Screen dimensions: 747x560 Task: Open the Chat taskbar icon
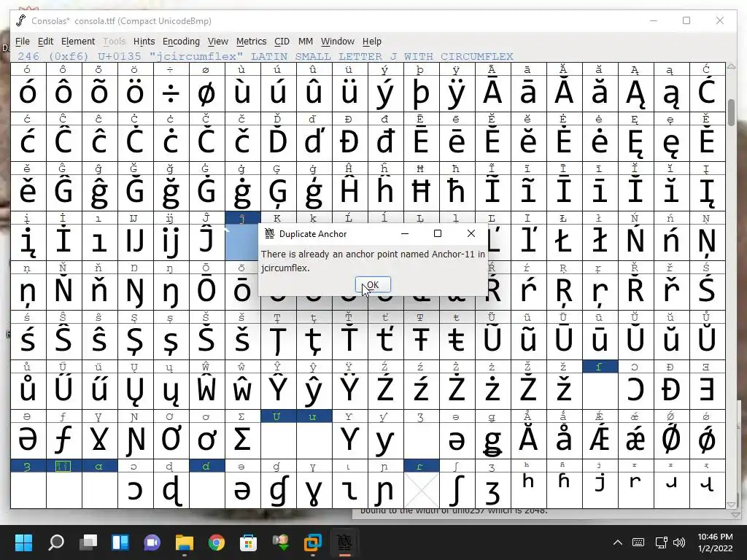152,542
